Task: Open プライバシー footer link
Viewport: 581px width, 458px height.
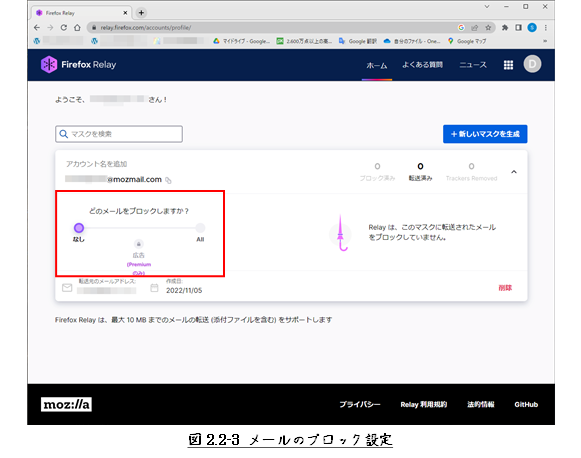Action: (x=360, y=405)
